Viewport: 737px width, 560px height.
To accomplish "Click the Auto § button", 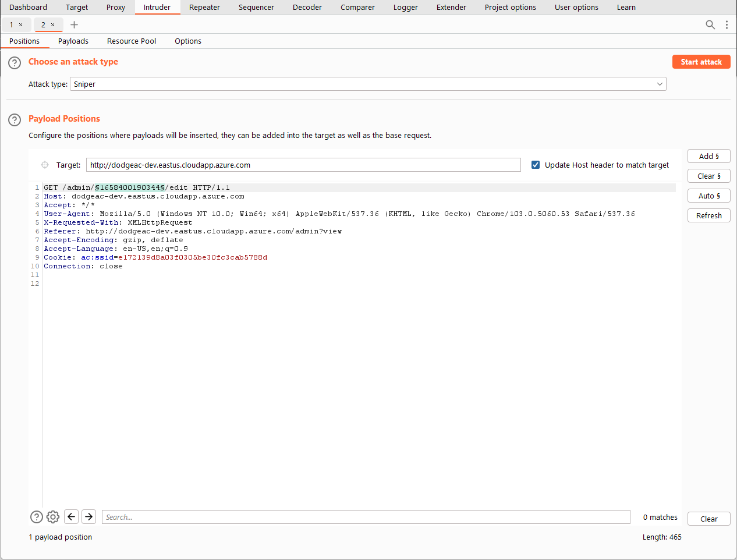I will 708,196.
